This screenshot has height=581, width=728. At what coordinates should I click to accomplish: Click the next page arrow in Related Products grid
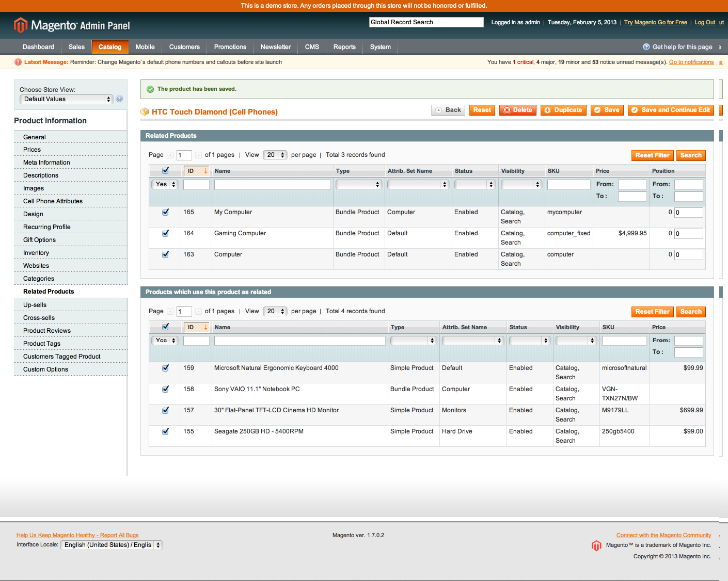coord(198,155)
